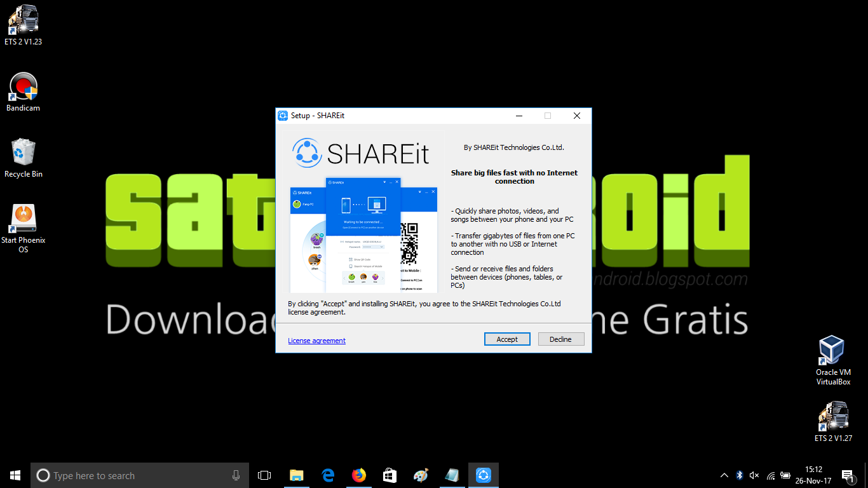The image size is (868, 488).
Task: Click the SHAREit logo in the installer
Action: pyautogui.click(x=361, y=153)
